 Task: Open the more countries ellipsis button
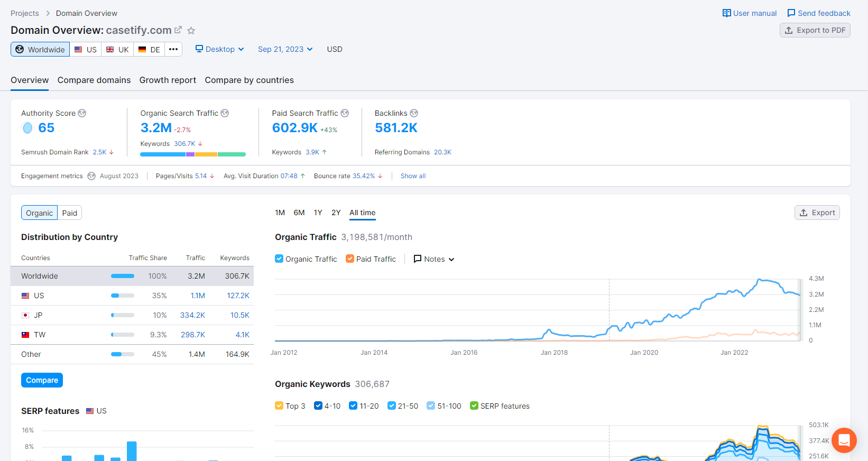(x=173, y=49)
